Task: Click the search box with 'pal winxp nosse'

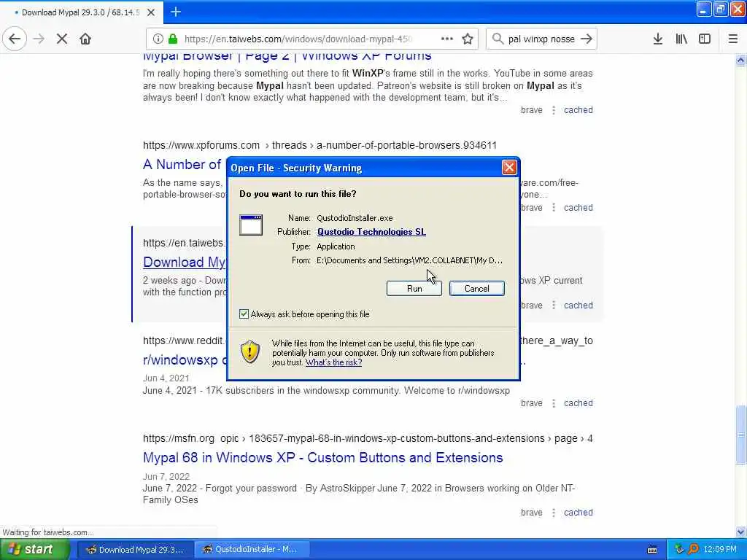Action: (541, 39)
